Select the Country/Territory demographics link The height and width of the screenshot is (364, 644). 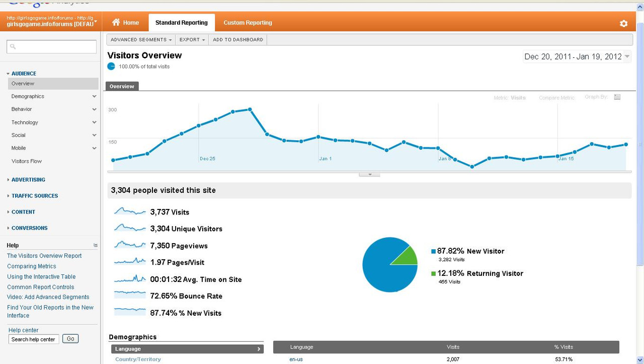point(138,359)
